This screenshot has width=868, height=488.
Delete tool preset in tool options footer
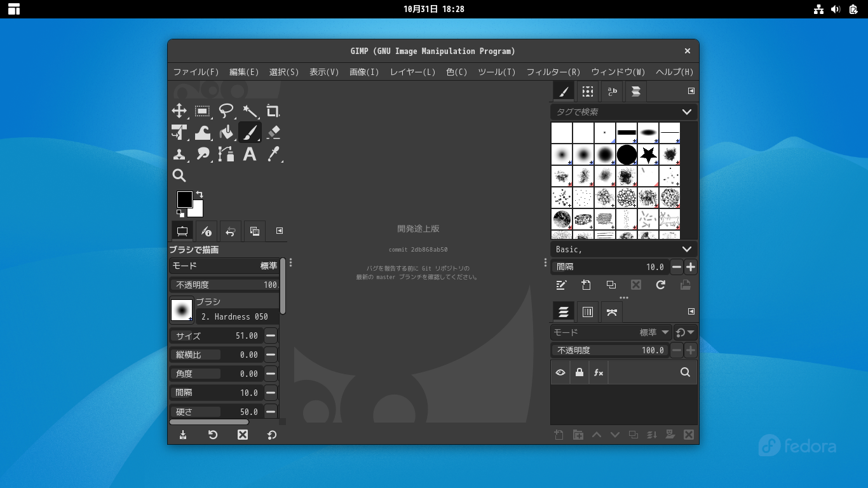point(242,435)
